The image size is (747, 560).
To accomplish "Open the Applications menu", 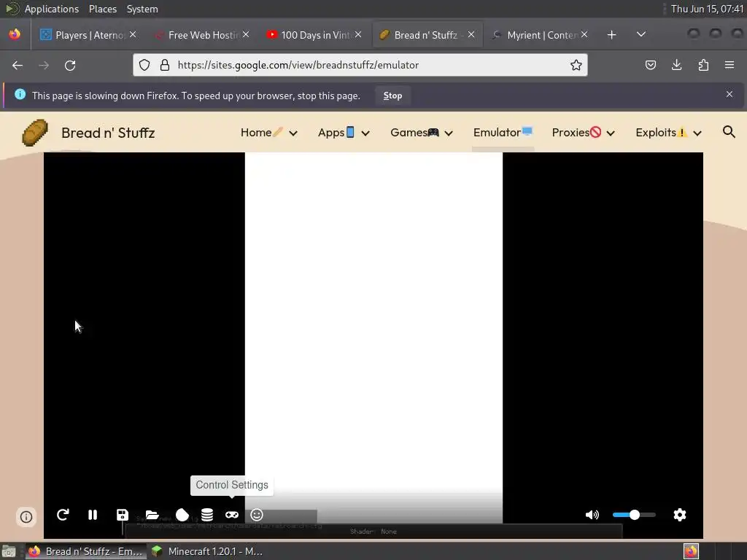I will click(52, 9).
